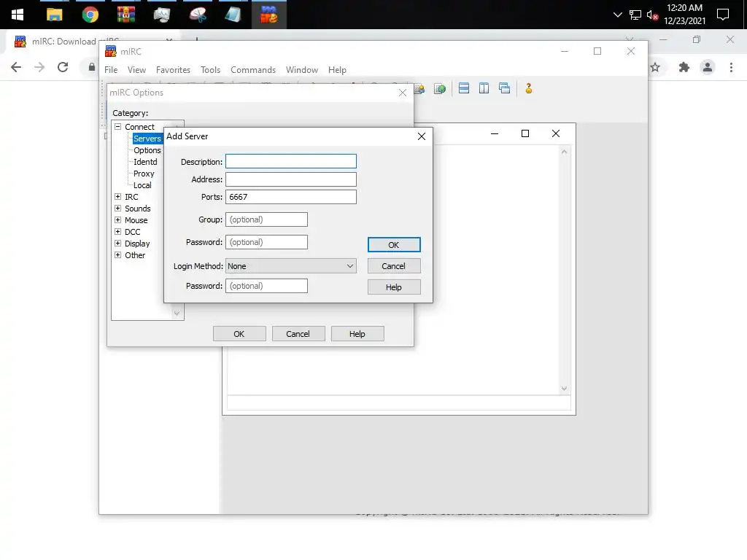Tile windows horizontally using the mIRC toolbar icon
The height and width of the screenshot is (560, 747).
[463, 88]
